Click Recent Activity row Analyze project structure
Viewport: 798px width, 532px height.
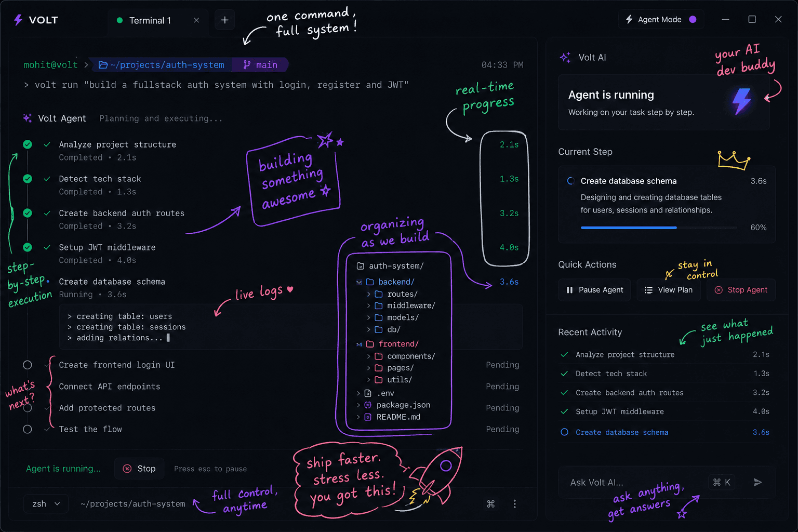point(666,355)
